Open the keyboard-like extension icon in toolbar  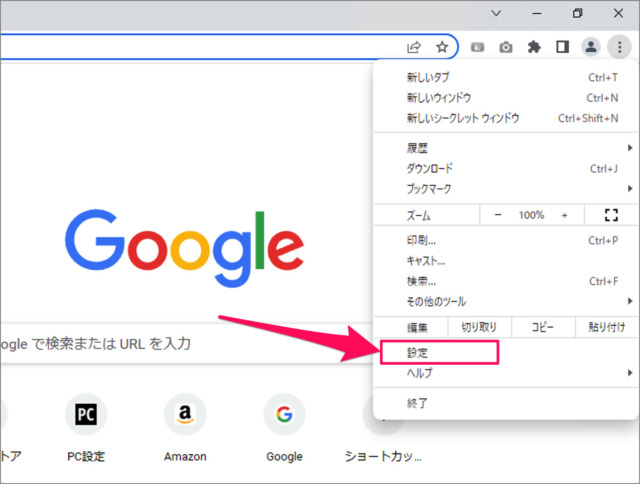point(477,47)
